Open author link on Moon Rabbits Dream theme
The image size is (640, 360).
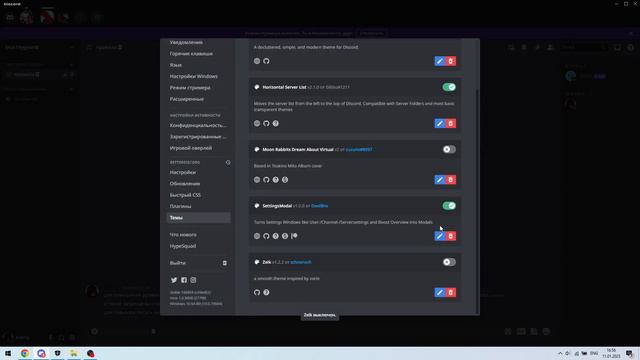(x=359, y=149)
